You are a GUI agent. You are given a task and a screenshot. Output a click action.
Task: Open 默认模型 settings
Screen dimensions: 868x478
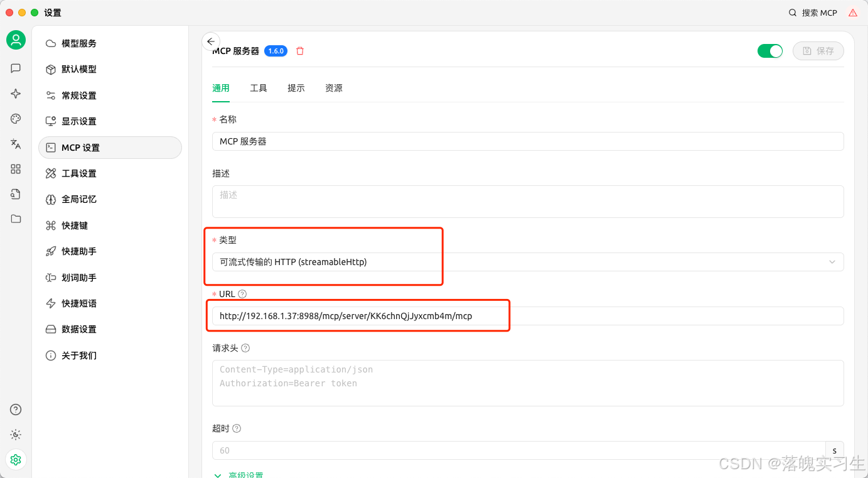[110, 69]
